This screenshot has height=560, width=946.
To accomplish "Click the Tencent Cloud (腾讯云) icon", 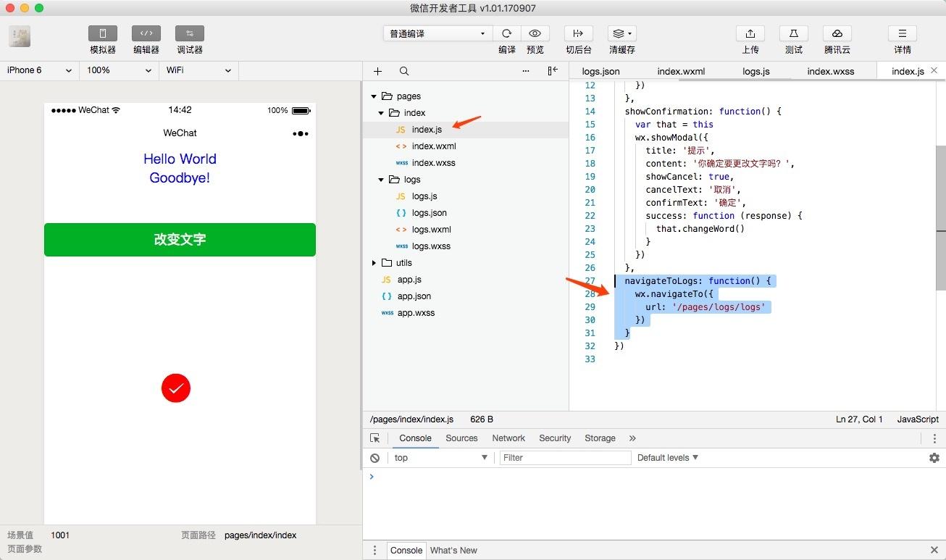I will pyautogui.click(x=837, y=33).
